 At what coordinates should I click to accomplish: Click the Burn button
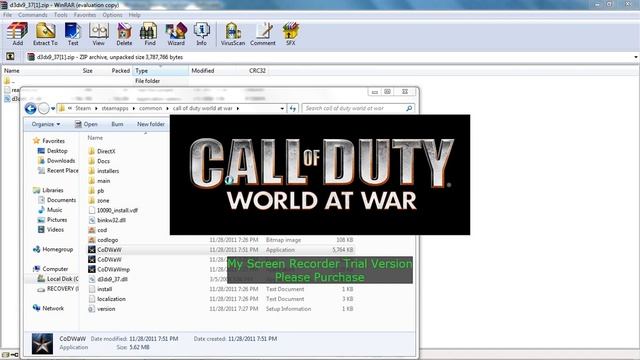click(x=117, y=124)
